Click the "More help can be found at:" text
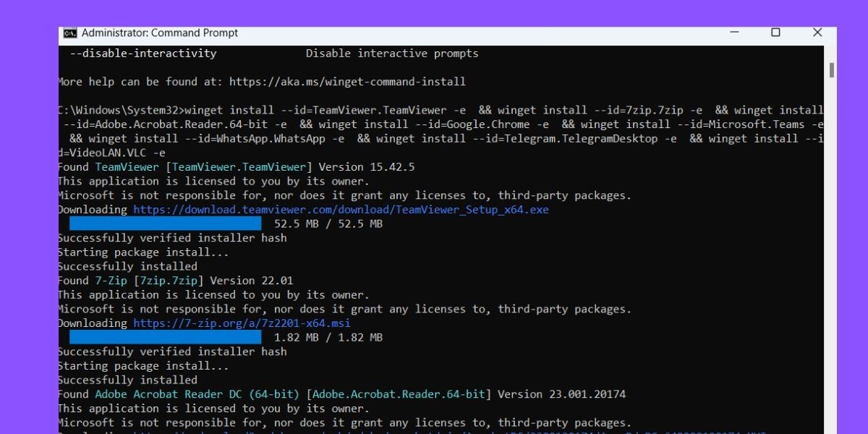The width and height of the screenshot is (868, 434). 140,82
